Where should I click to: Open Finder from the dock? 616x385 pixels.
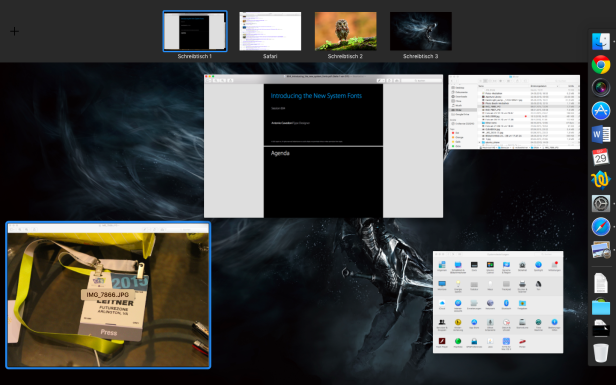601,42
